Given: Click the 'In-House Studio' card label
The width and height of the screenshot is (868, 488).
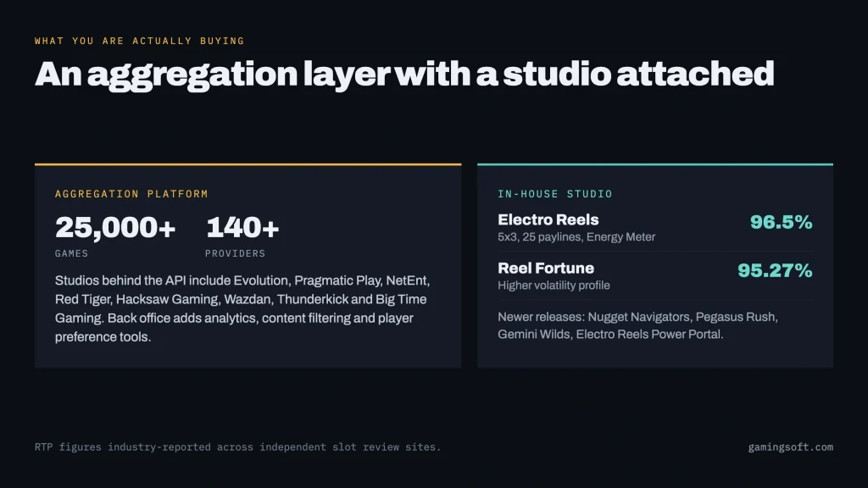Looking at the screenshot, I should click(x=555, y=194).
